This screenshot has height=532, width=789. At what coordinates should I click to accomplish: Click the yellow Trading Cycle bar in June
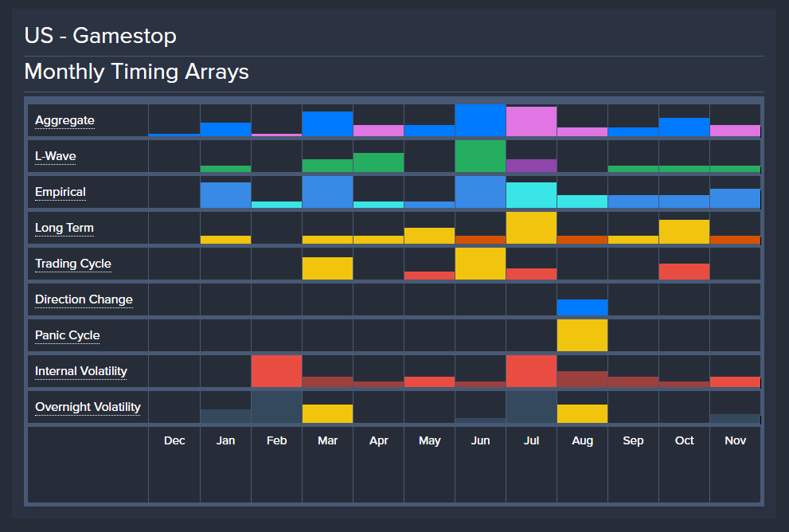(481, 264)
